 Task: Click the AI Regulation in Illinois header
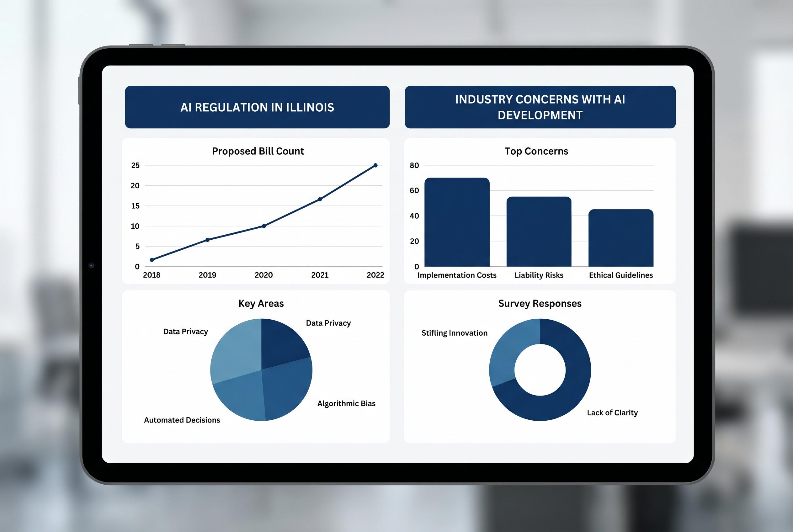click(257, 107)
